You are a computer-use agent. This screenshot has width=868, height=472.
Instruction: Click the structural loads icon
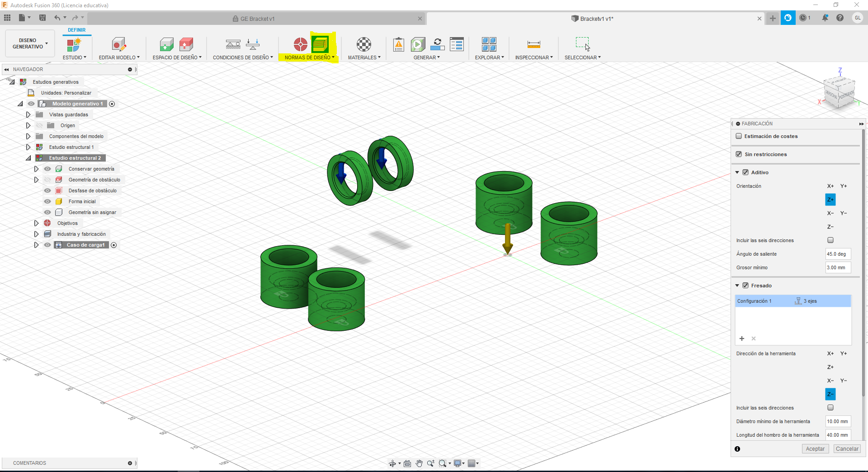(x=253, y=44)
